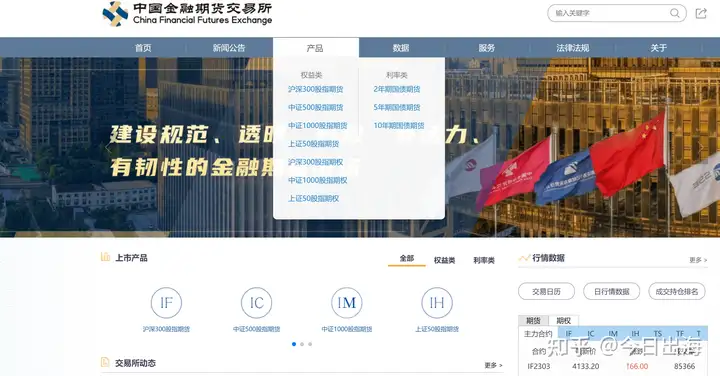Switch to the 期货 quotes tab
The height and width of the screenshot is (376, 720).
(533, 320)
